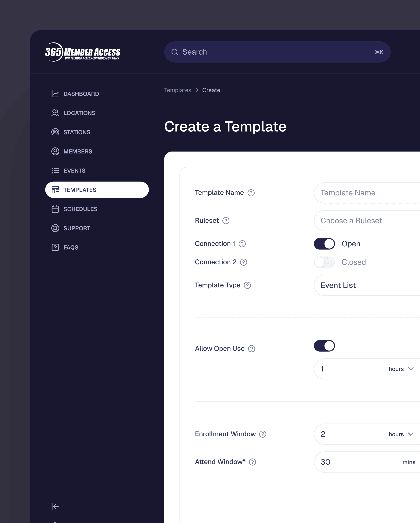This screenshot has height=523, width=420.
Task: Show help for Allow Open Use
Action: click(252, 349)
